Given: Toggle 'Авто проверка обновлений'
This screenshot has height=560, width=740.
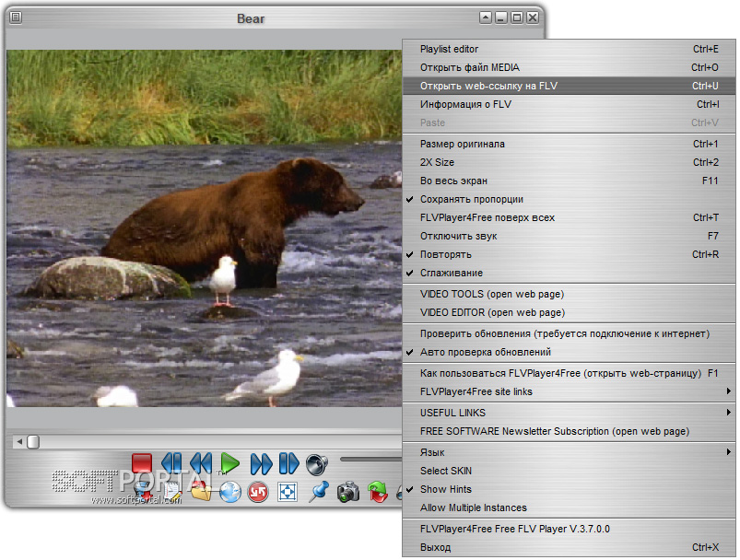Looking at the screenshot, I should tap(569, 353).
